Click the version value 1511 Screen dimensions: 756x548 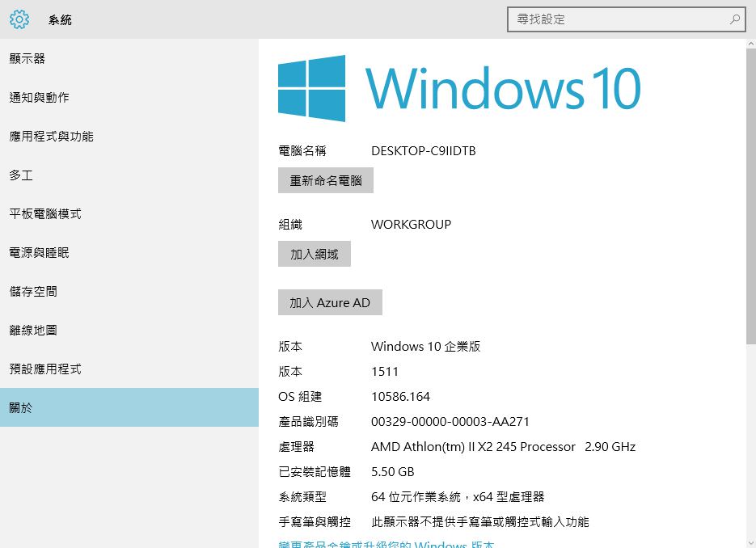385,372
